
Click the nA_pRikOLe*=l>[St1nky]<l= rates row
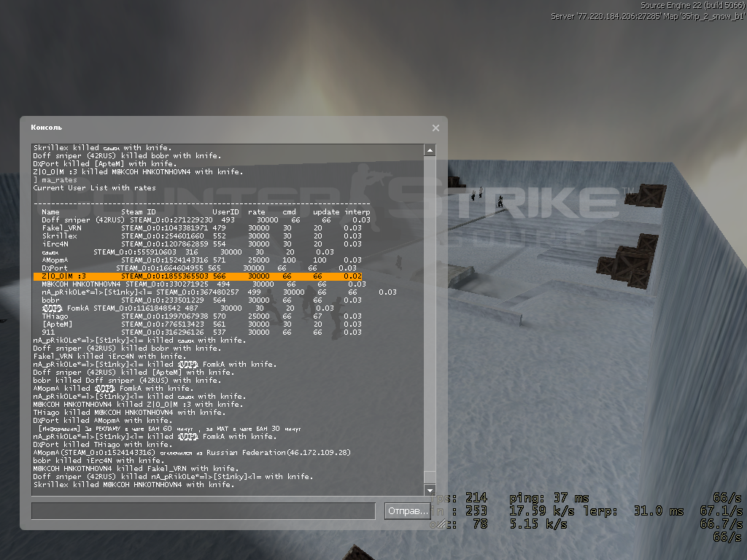click(219, 292)
